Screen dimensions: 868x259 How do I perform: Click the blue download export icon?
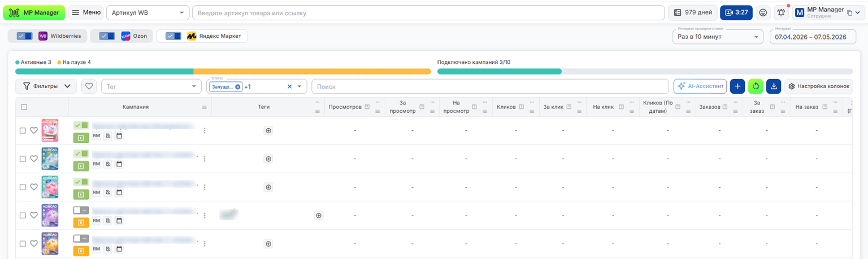[x=774, y=86]
